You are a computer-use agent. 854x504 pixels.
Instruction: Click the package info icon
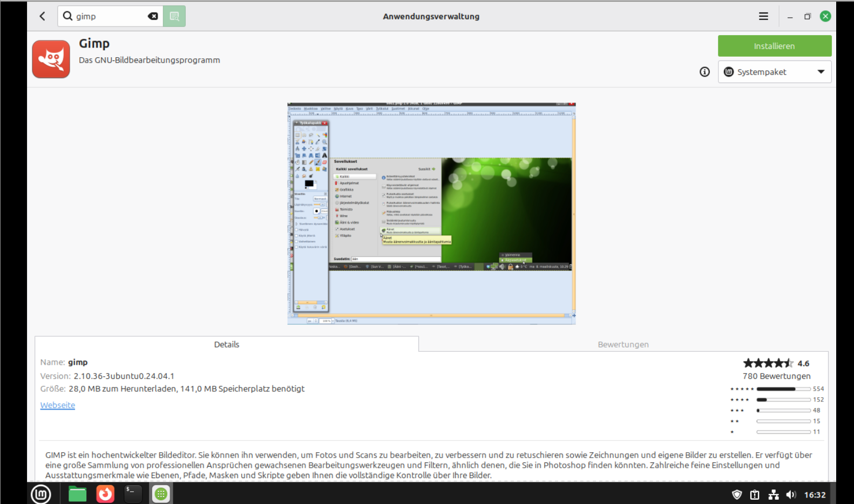coord(704,72)
